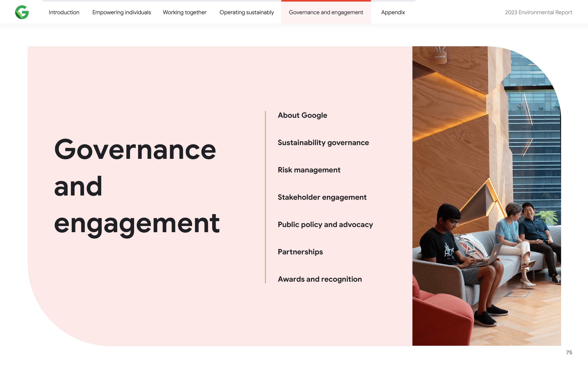
Task: Open Public policy and advocacy link
Action: (325, 225)
